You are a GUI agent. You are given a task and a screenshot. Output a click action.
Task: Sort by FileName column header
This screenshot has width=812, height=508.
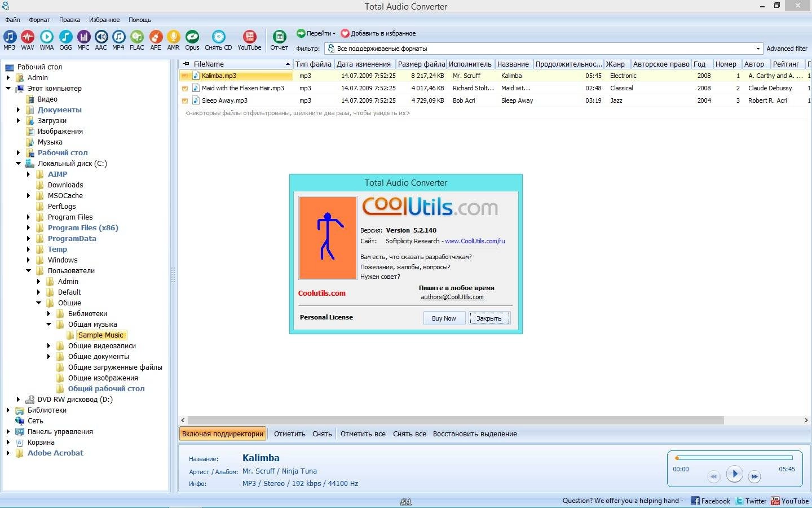235,64
